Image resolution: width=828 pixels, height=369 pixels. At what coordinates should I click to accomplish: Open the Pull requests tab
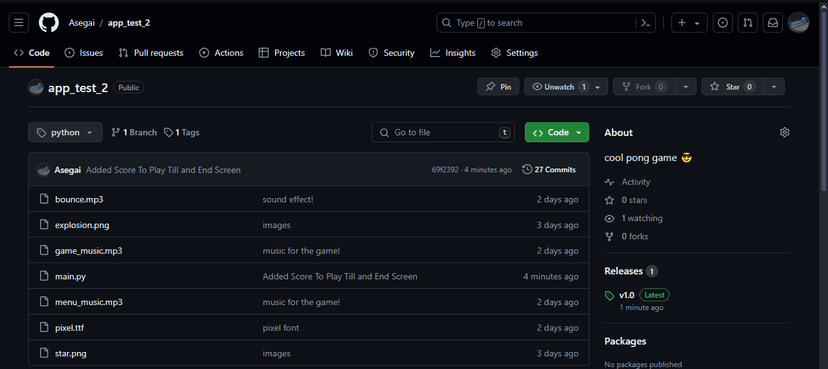pos(151,53)
